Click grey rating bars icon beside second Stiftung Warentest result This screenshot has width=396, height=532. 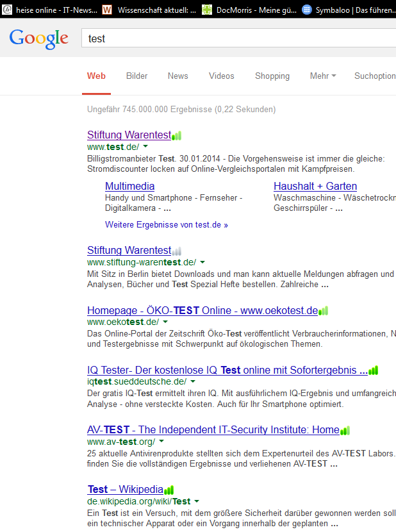176,251
